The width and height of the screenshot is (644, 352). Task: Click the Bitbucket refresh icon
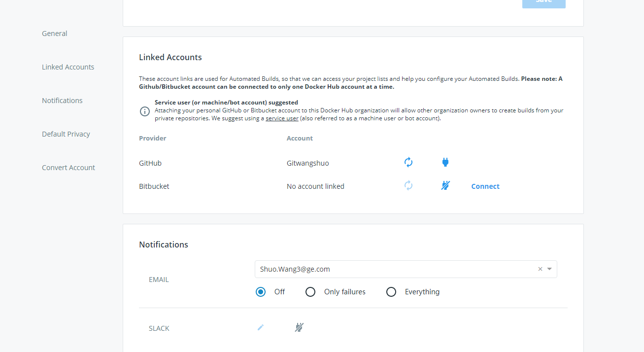point(408,186)
